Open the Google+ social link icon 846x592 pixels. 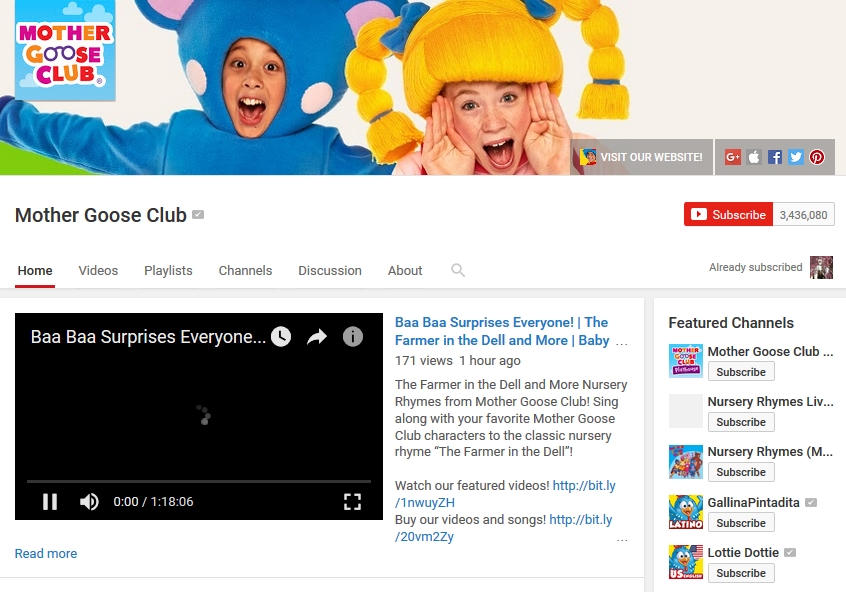[x=732, y=157]
